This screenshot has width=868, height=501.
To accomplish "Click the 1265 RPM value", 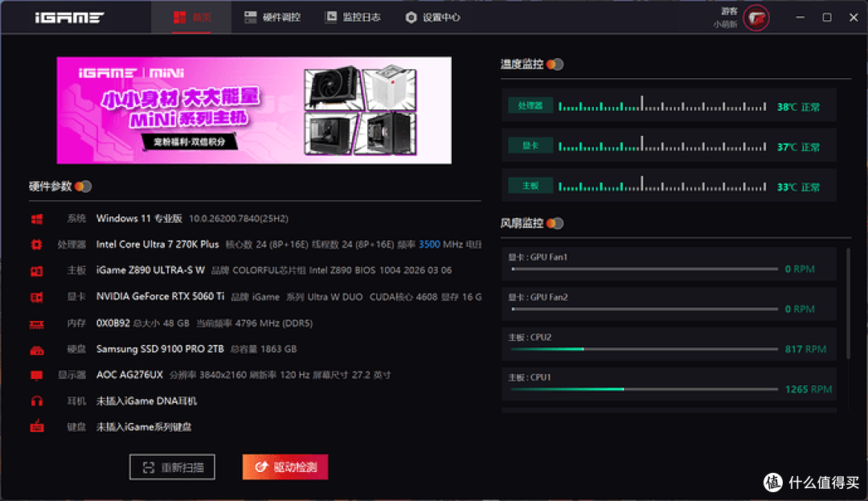I will (x=809, y=389).
